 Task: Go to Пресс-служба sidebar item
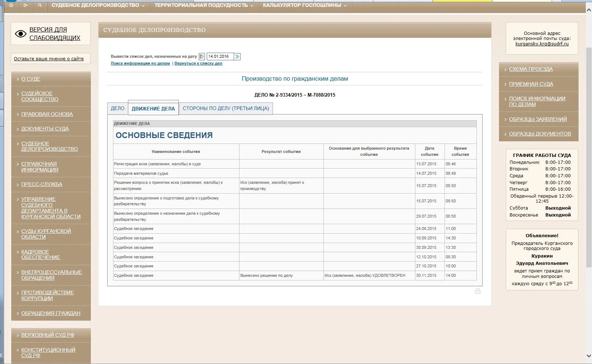click(42, 184)
